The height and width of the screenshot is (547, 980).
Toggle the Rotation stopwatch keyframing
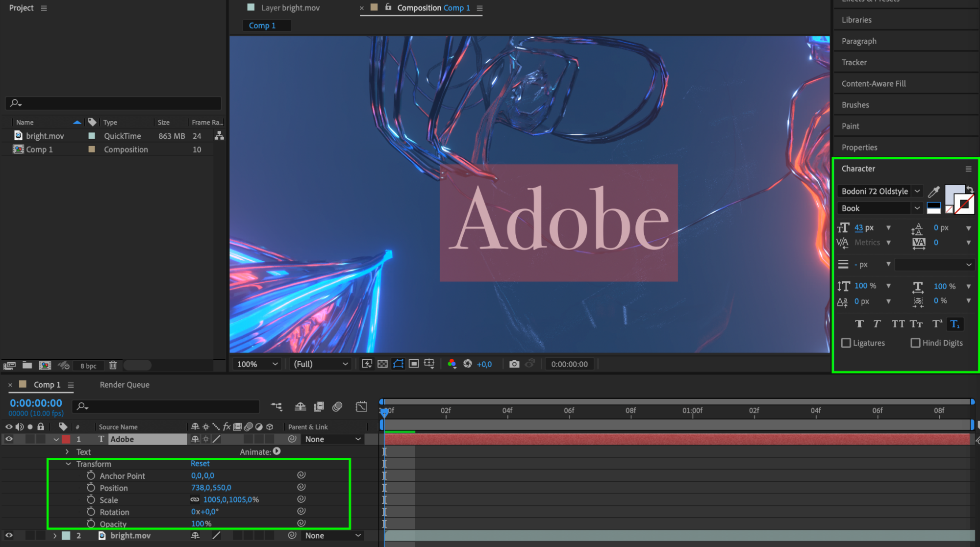pos(91,512)
